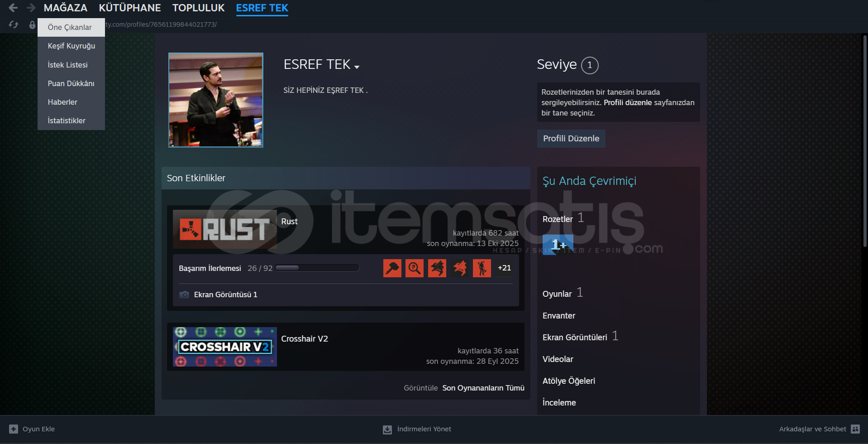
Task: Click the padlock icon beside the URL
Action: pyautogui.click(x=32, y=24)
